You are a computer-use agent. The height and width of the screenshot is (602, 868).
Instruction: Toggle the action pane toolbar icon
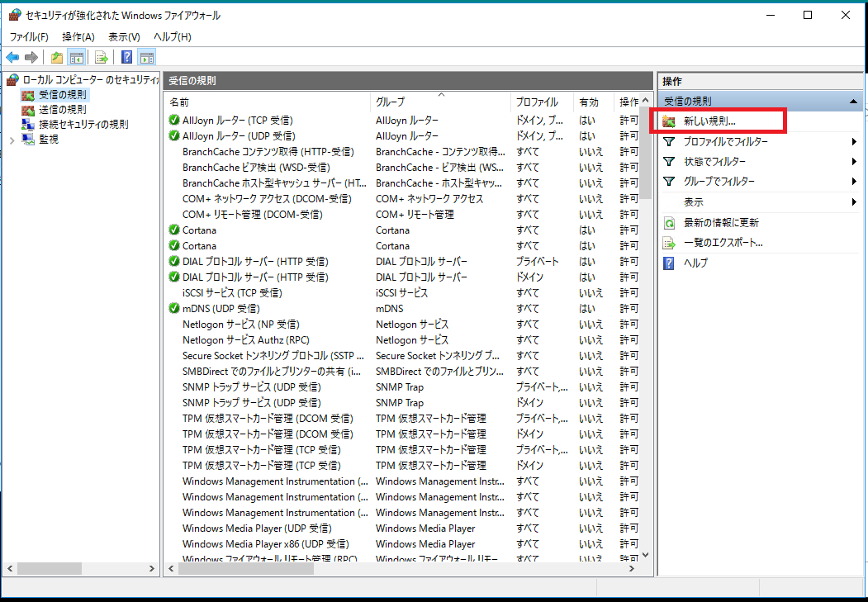point(147,57)
